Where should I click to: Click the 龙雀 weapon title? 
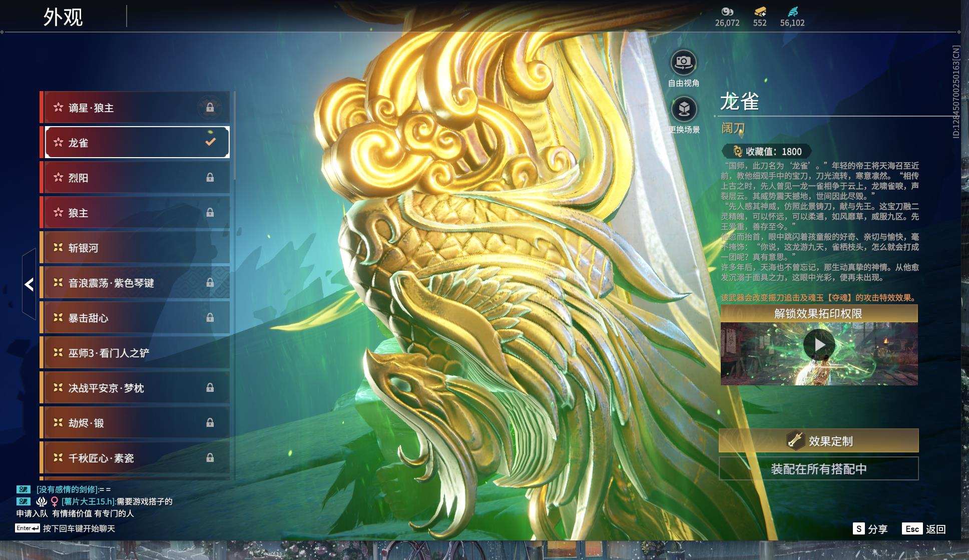pyautogui.click(x=739, y=102)
